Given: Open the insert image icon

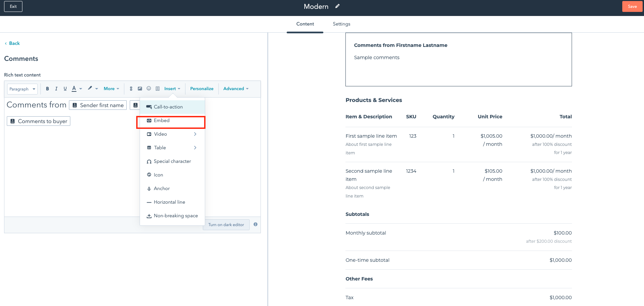Looking at the screenshot, I should tap(140, 88).
